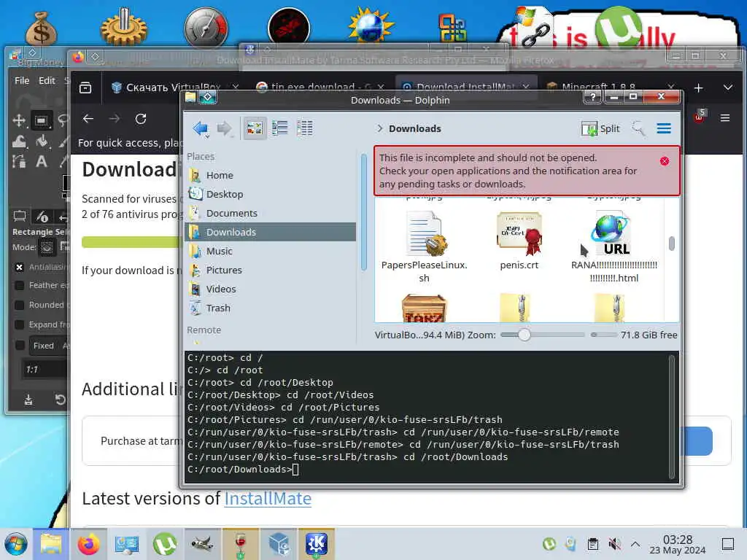Click muted volume icon in system tray
This screenshot has width=747, height=560.
coord(614,544)
